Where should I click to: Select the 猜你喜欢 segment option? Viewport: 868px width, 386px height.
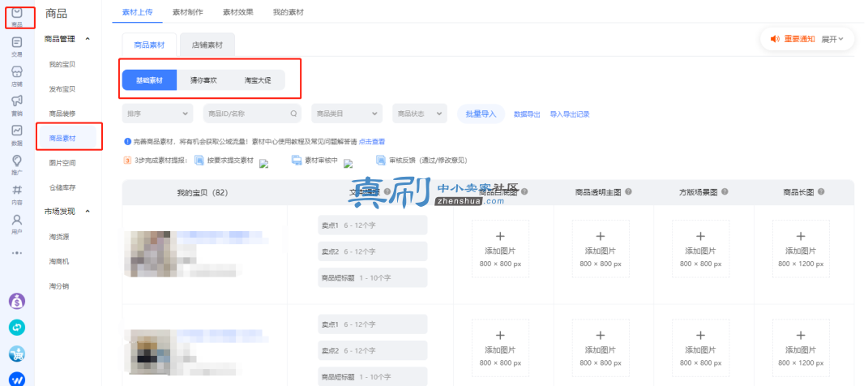pos(203,80)
